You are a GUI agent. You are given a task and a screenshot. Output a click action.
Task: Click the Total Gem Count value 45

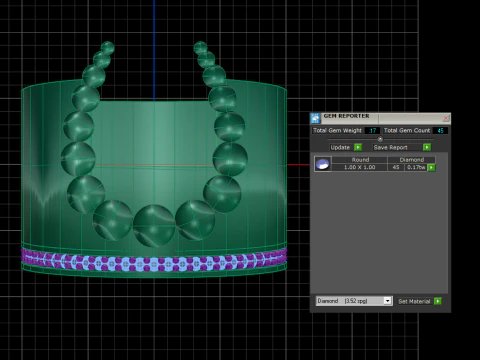pos(440,131)
